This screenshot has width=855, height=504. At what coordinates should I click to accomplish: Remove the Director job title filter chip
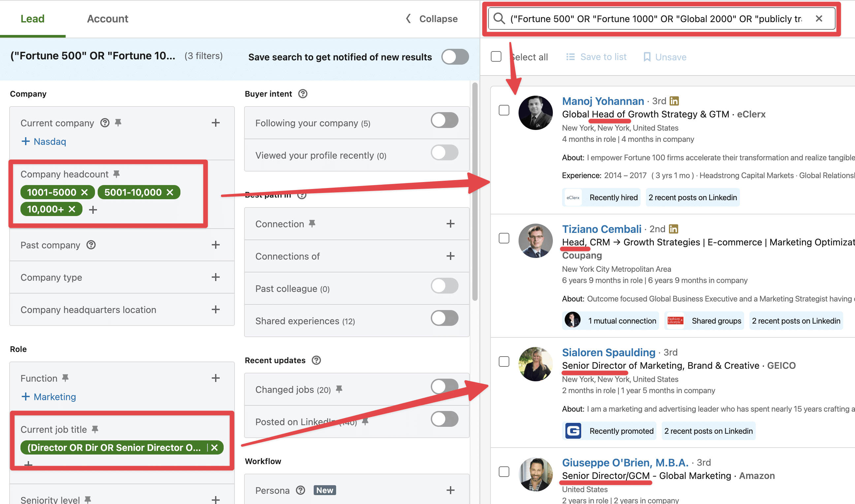(x=214, y=447)
